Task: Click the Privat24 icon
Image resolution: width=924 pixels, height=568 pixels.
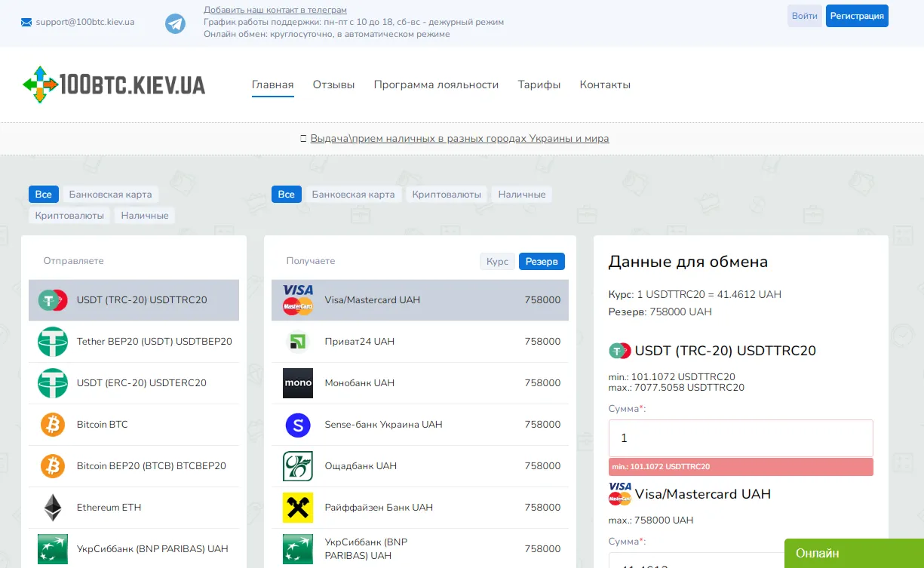Action: (x=297, y=341)
